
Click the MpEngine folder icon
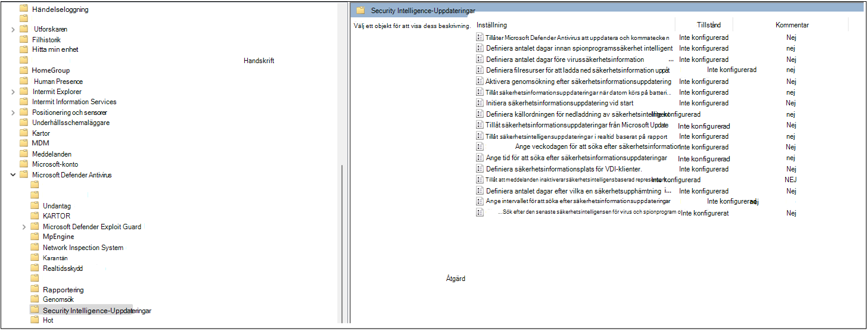[x=35, y=237]
